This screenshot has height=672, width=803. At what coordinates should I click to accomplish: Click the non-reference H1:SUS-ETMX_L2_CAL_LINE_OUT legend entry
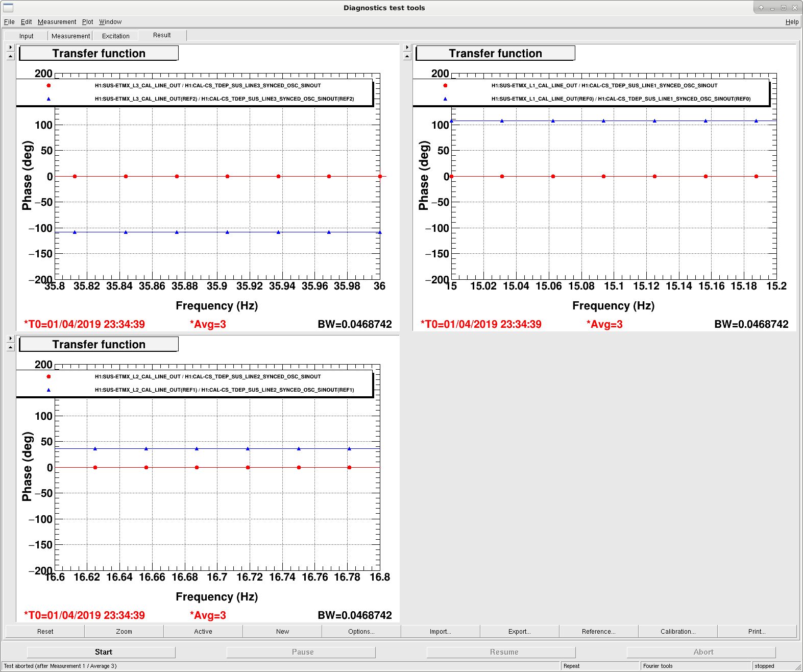[208, 377]
